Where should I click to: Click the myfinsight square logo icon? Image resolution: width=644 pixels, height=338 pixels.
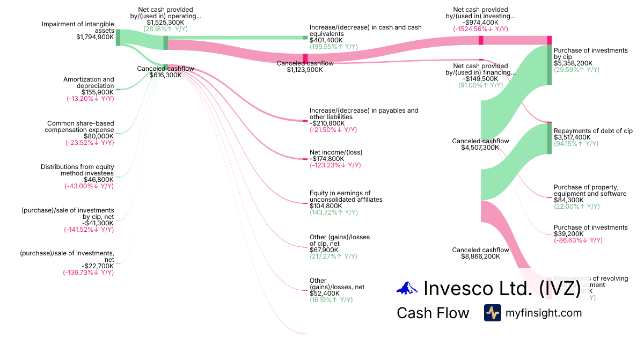click(492, 313)
